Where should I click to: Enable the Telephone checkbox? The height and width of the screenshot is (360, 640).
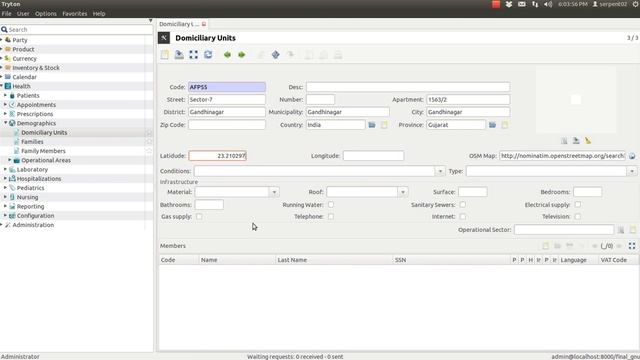pyautogui.click(x=331, y=216)
